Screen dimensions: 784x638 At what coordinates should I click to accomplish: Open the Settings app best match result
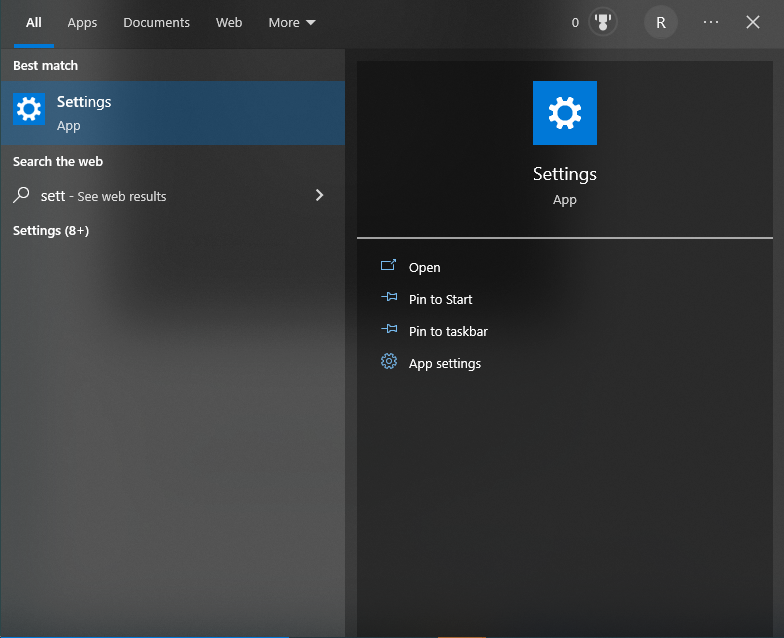tap(172, 113)
